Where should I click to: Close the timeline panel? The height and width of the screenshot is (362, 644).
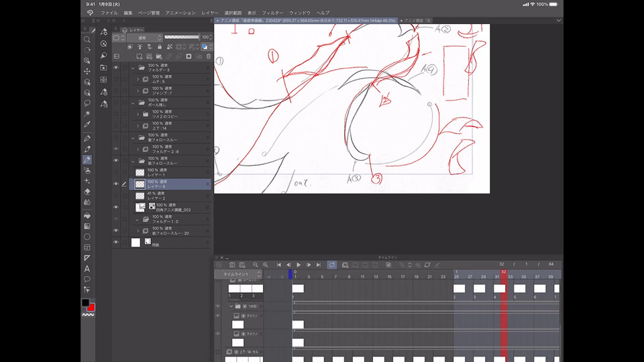(222, 257)
